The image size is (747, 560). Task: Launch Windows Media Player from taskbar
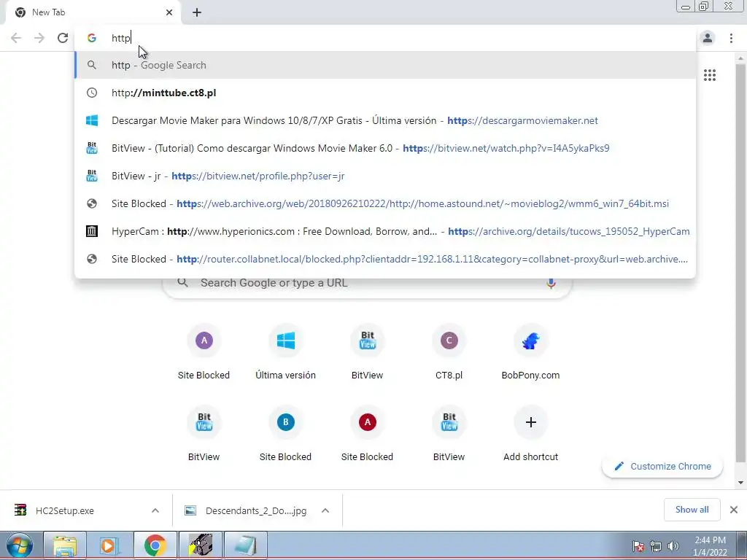[109, 545]
